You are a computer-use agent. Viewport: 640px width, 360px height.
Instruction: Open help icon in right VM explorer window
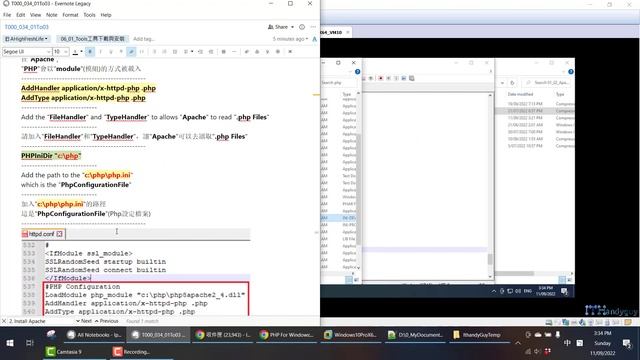571,72
